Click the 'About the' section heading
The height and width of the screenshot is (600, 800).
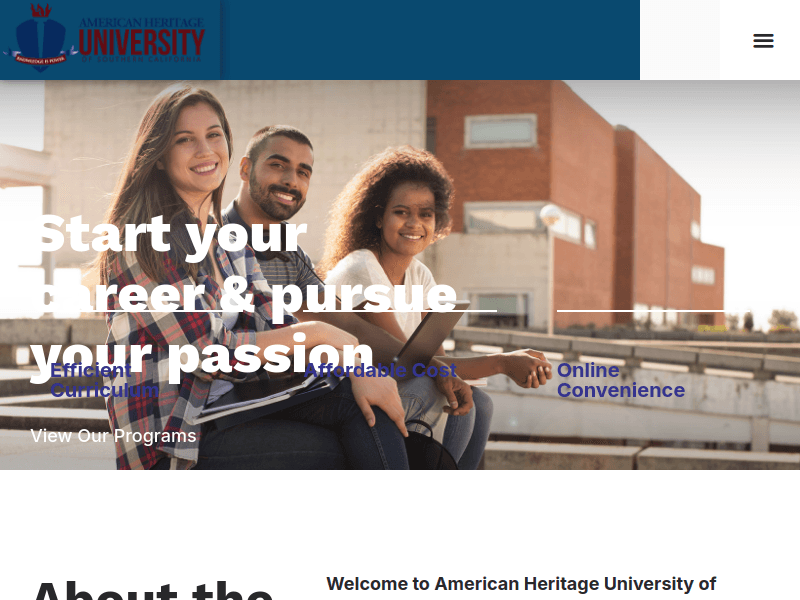(x=153, y=590)
